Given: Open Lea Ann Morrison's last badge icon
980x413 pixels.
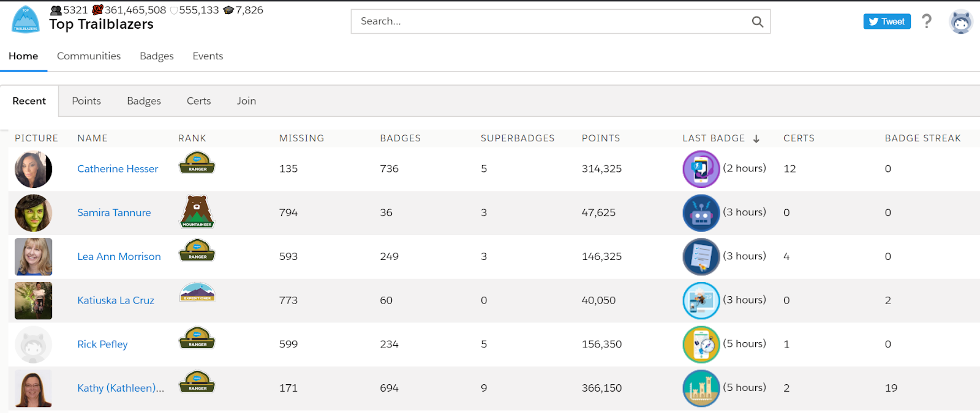Looking at the screenshot, I should 701,257.
